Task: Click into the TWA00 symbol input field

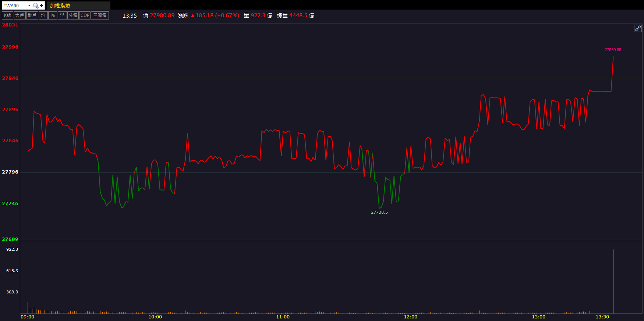Action: pos(14,6)
